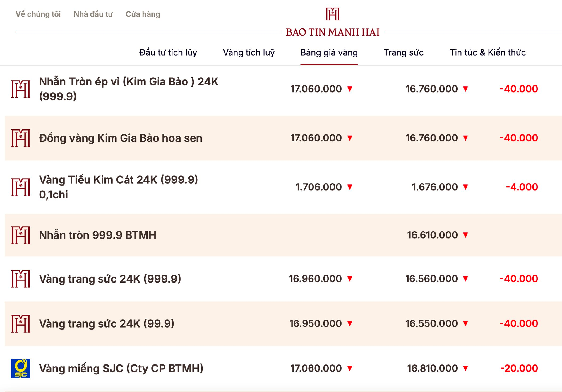The width and height of the screenshot is (562, 392).
Task: Click down arrow next to 16.810.000 price
Action: (x=465, y=368)
